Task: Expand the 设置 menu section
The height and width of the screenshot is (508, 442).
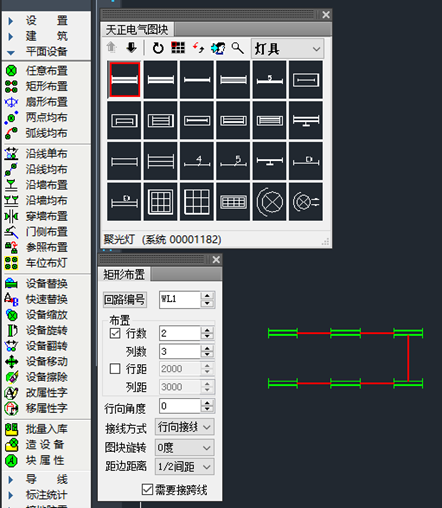Action: [x=46, y=20]
